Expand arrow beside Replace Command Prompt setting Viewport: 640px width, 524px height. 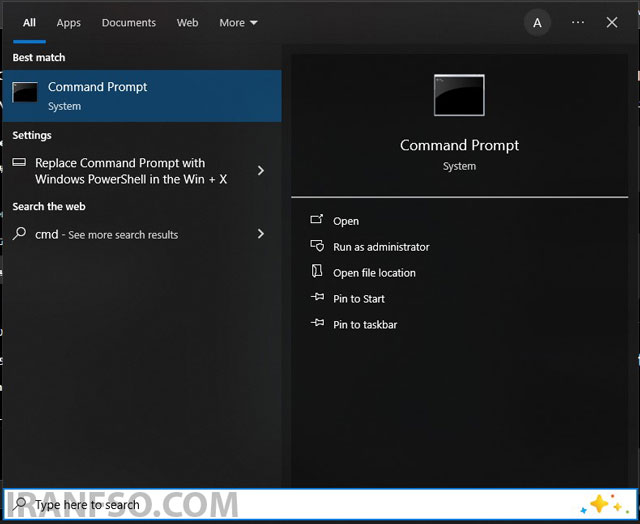[x=261, y=171]
